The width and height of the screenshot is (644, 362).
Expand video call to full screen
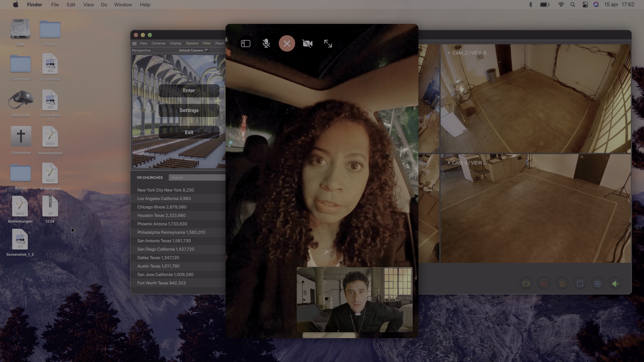tap(328, 43)
